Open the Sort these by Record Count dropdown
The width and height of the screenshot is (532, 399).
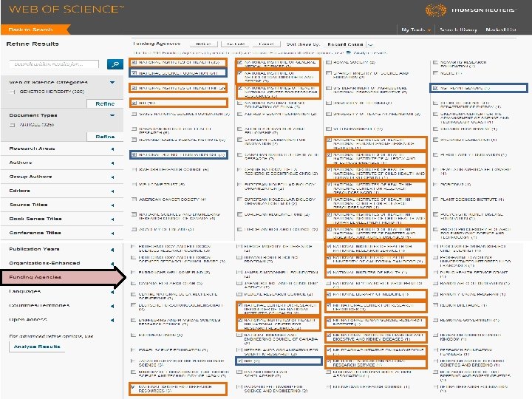pyautogui.click(x=350, y=44)
